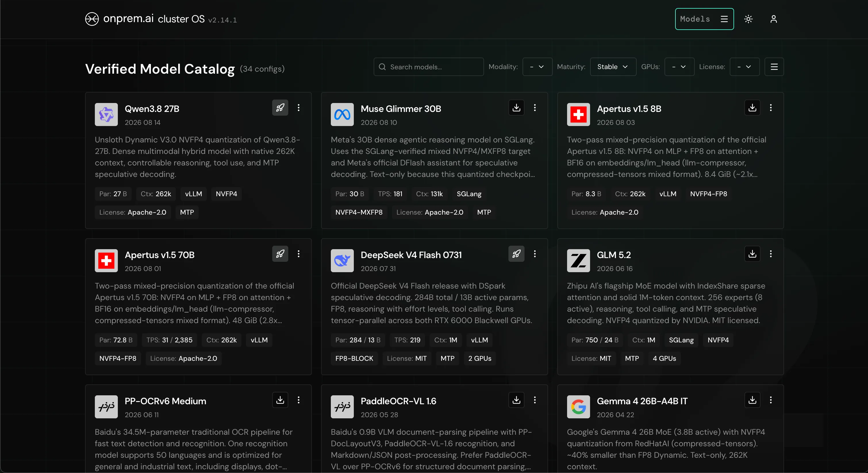Open the Muse Glimmer 30B model title
This screenshot has height=473, width=868.
(x=401, y=109)
